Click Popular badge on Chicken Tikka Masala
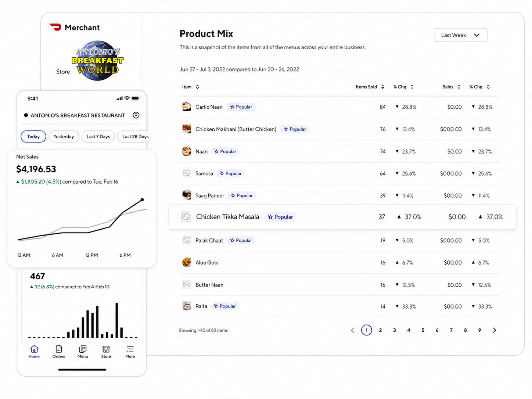This screenshot has width=532, height=399. [280, 217]
